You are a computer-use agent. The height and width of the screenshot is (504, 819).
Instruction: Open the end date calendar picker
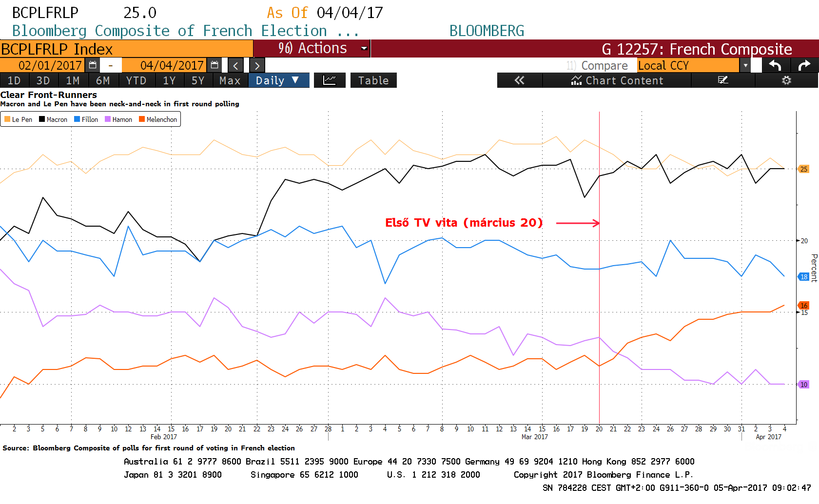pyautogui.click(x=214, y=65)
